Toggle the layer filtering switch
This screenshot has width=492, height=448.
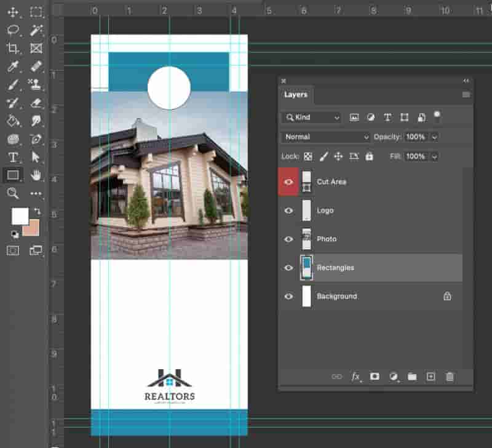pos(437,116)
